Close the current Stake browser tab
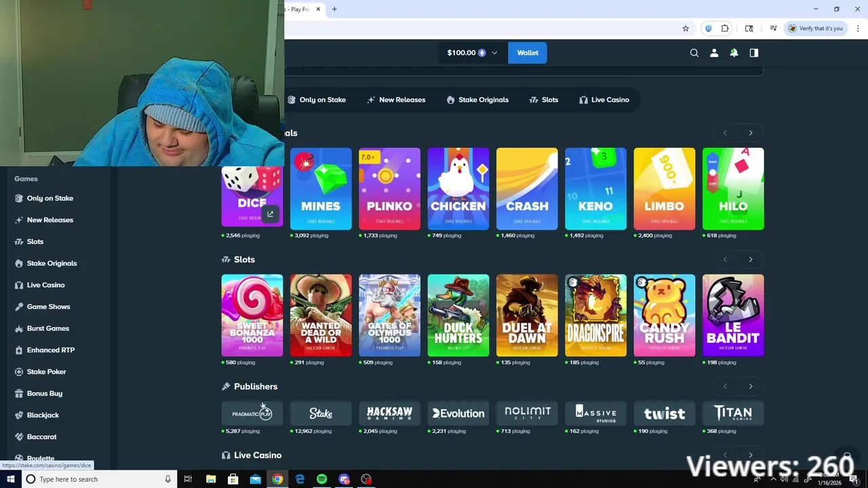The image size is (868, 488). pyautogui.click(x=317, y=9)
